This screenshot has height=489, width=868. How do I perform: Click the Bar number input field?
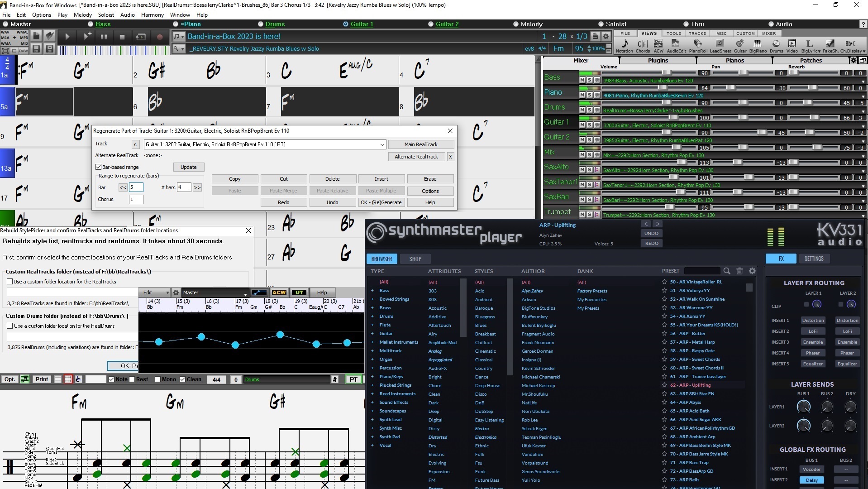click(x=136, y=187)
